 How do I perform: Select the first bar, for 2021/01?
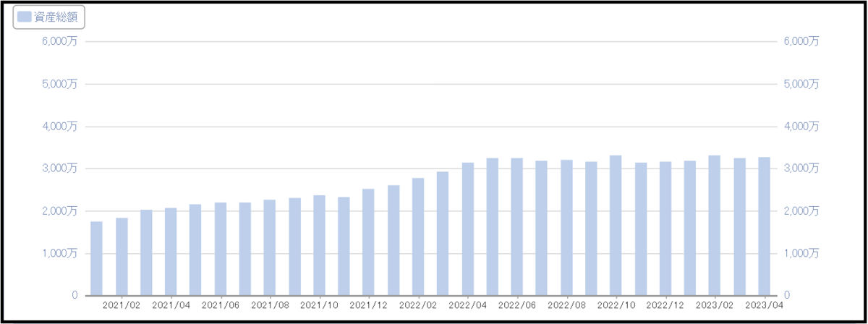96,258
